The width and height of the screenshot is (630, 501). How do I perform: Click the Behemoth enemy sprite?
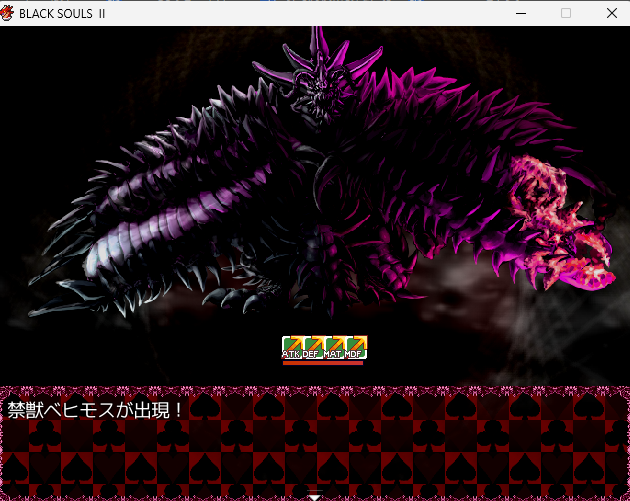321,173
